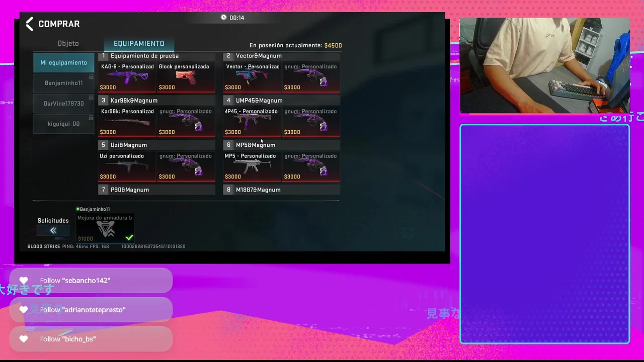The width and height of the screenshot is (644, 362).
Task: Select loadout 1 Equipamiento de prueba header
Action: [x=156, y=56]
